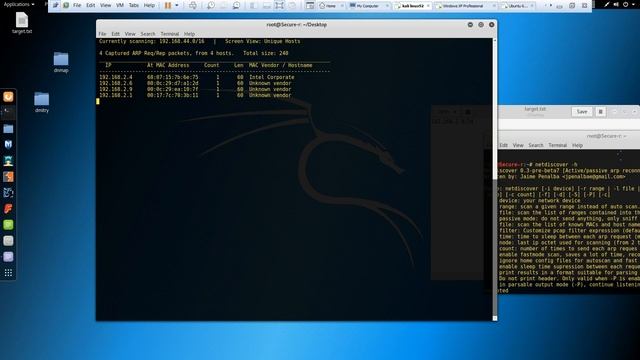Open Help menu in front terminal
This screenshot has width=640, height=360.
(x=189, y=34)
